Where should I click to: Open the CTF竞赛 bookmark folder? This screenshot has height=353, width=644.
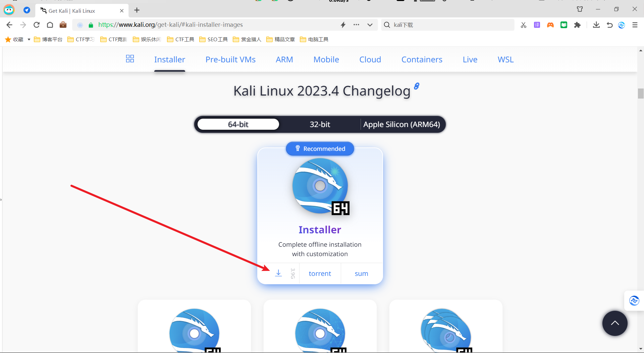pos(113,39)
